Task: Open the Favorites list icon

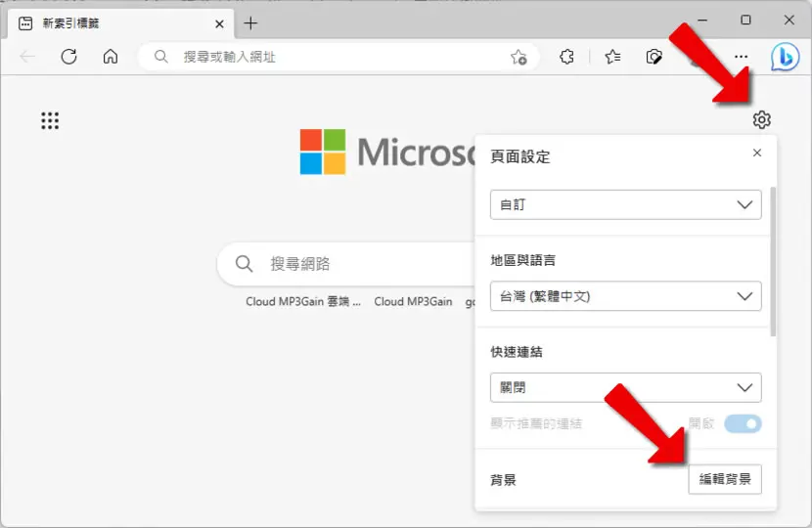Action: click(612, 57)
